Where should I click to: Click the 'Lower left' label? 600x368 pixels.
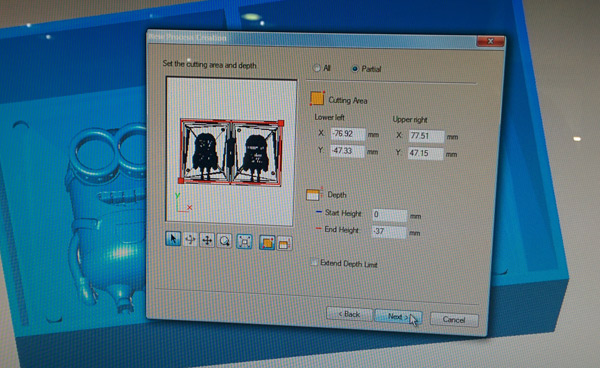point(329,117)
